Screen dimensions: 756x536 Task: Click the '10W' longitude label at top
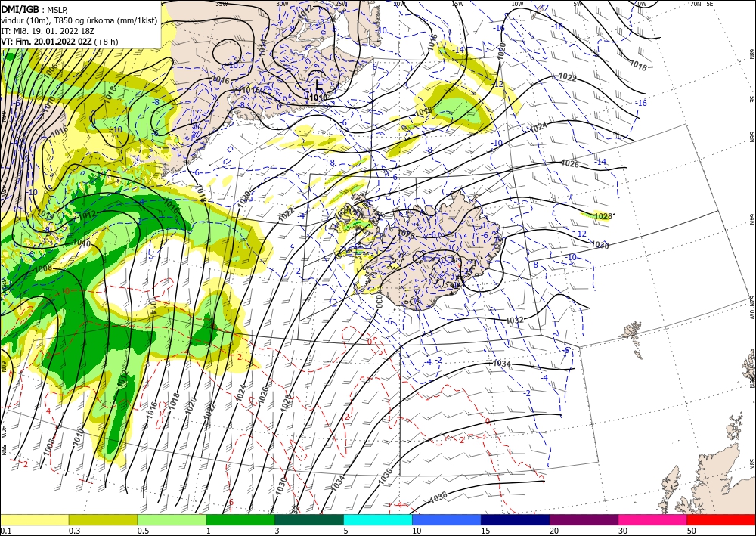(517, 3)
